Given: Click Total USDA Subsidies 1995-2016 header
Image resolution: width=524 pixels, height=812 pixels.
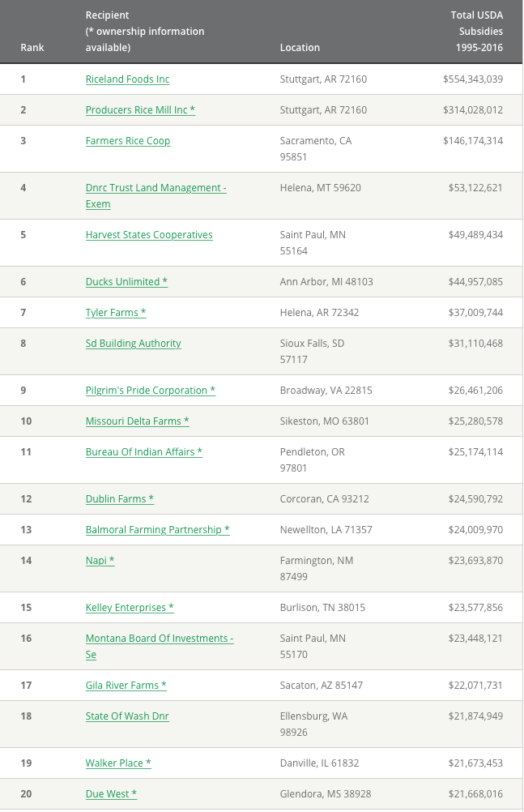Looking at the screenshot, I should click(477, 31).
